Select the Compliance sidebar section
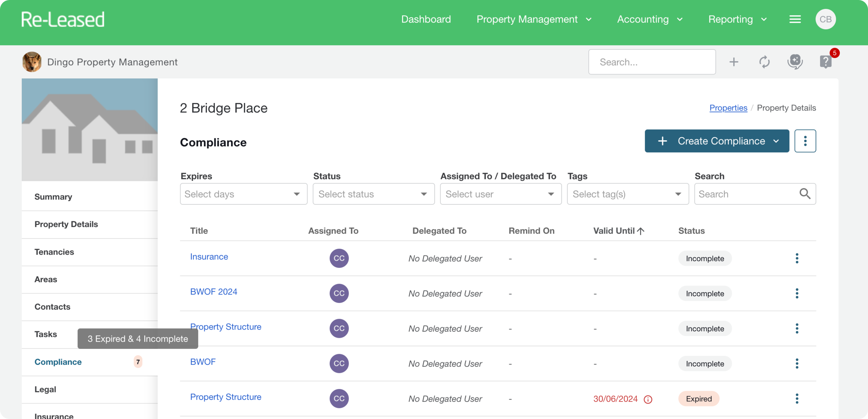 click(x=89, y=362)
